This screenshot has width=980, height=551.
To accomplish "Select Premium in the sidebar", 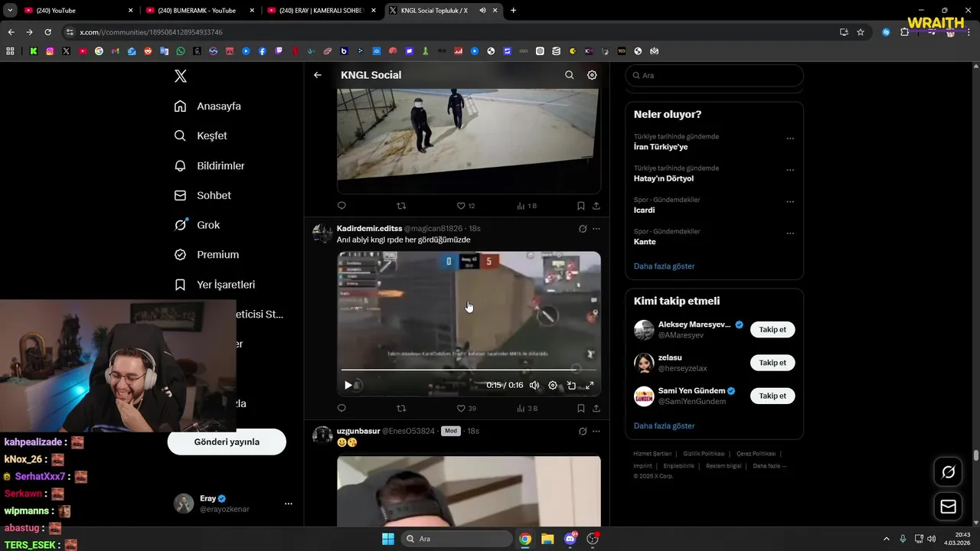I will pyautogui.click(x=206, y=255).
